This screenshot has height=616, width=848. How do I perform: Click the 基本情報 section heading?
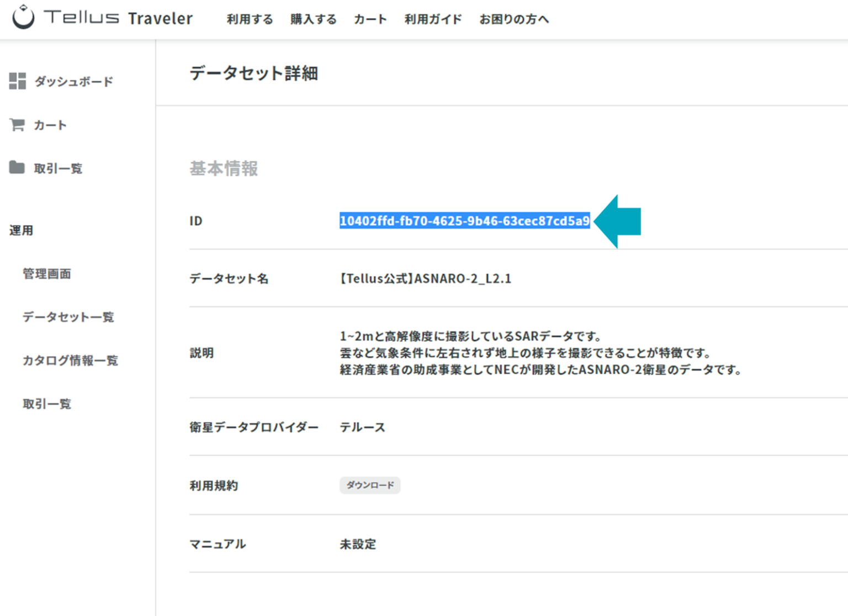click(x=224, y=168)
